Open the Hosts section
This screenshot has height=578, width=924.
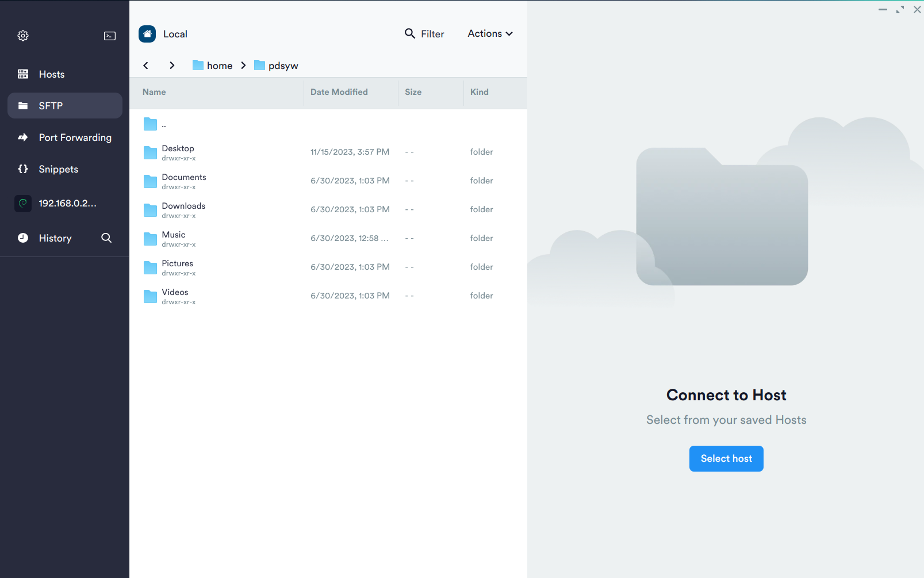click(x=65, y=74)
